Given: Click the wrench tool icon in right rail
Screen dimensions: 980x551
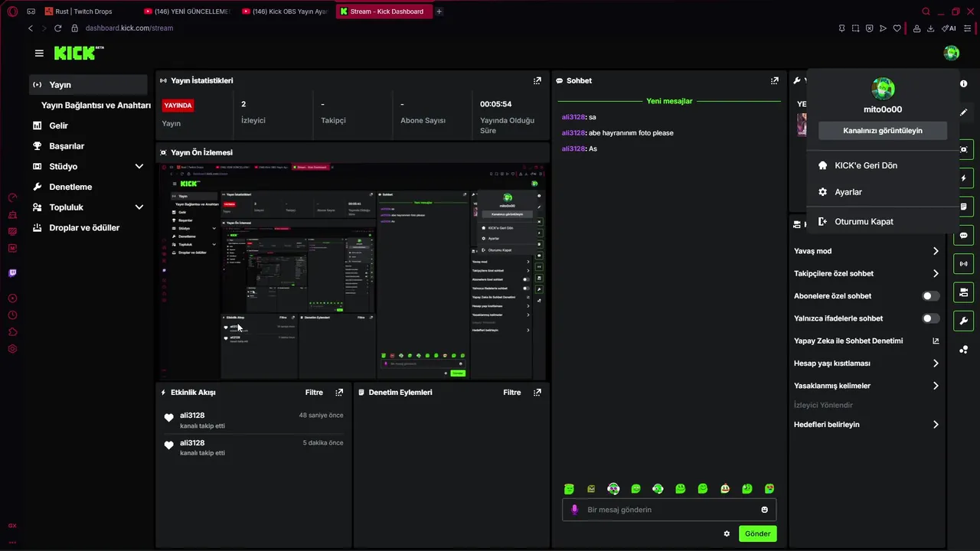Looking at the screenshot, I should click(x=964, y=321).
